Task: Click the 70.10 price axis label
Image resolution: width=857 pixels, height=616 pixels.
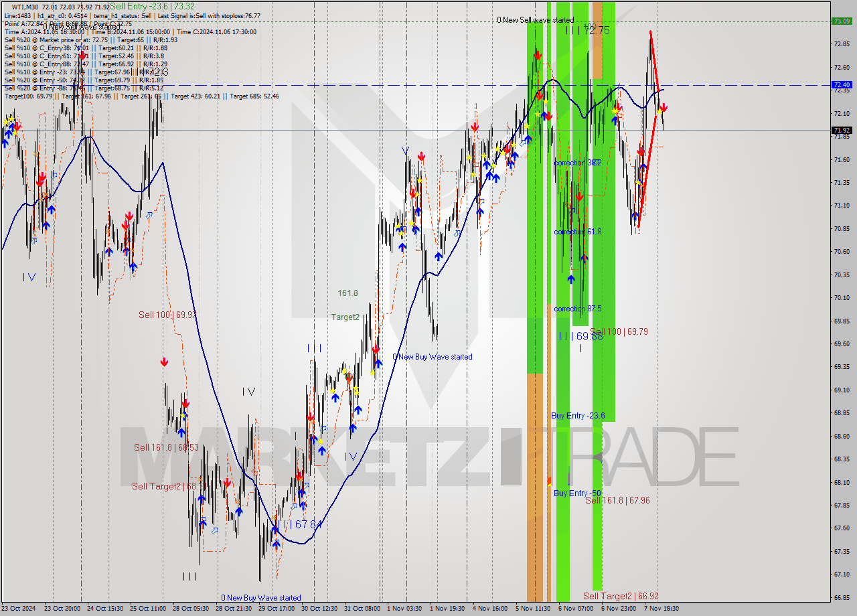Action: (x=842, y=298)
